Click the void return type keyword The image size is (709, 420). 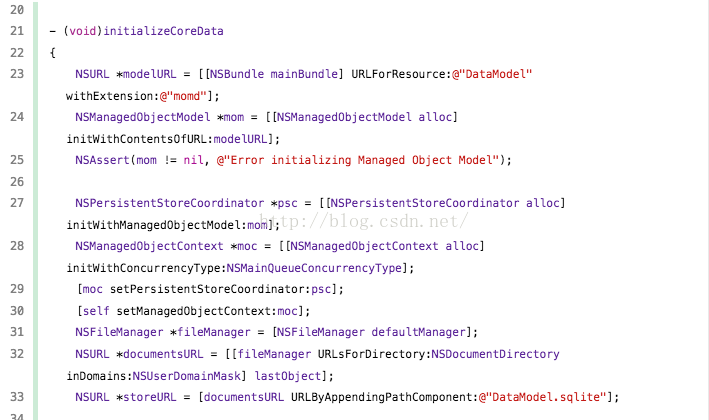tap(82, 31)
